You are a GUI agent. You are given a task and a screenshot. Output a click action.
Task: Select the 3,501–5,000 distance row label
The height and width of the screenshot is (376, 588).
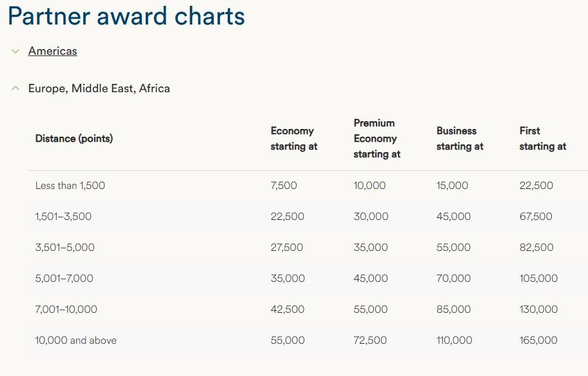64,248
